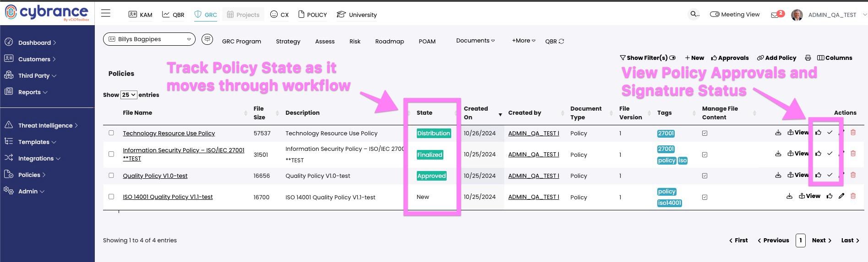Viewport: 868px width, 262px height.
Task: Delete the Information Security Policy row
Action: (853, 154)
